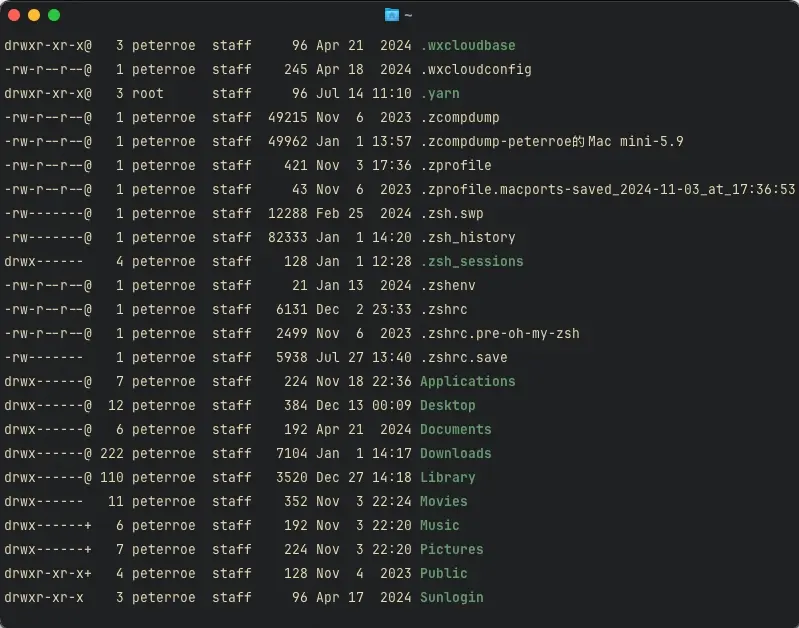
Task: Minimize the terminal using the yellow button
Action: (34, 15)
